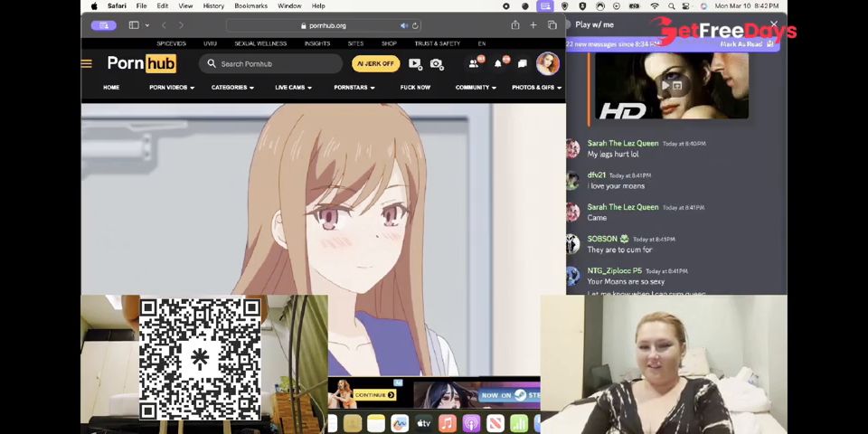This screenshot has height=434, width=868.
Task: Click the NTG_Ziplocc P5 username in chat
Action: pyautogui.click(x=615, y=270)
